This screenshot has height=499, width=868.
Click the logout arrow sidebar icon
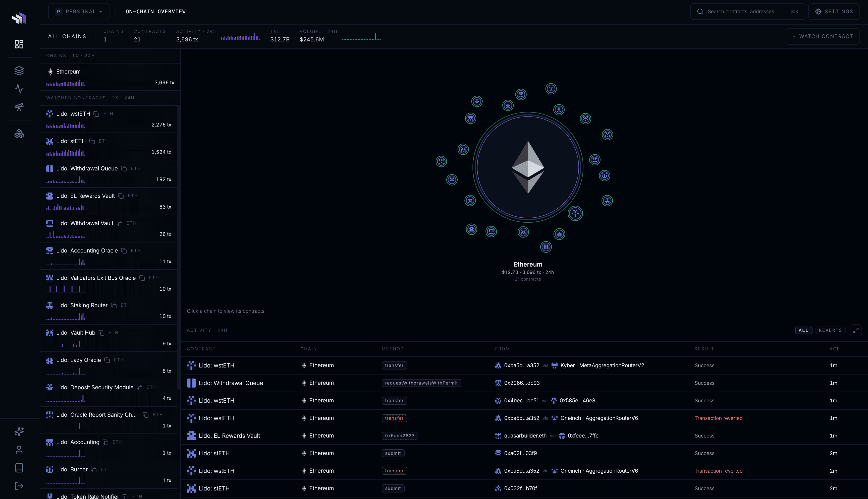point(19,486)
